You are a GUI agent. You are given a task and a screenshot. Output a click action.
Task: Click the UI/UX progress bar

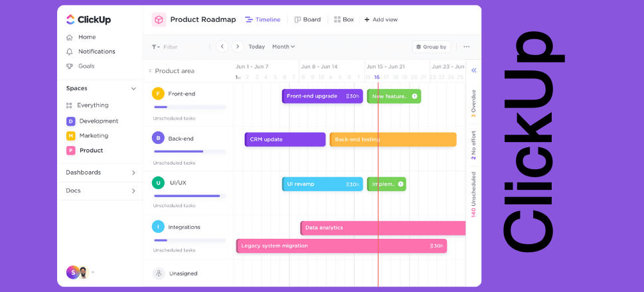(x=190, y=196)
